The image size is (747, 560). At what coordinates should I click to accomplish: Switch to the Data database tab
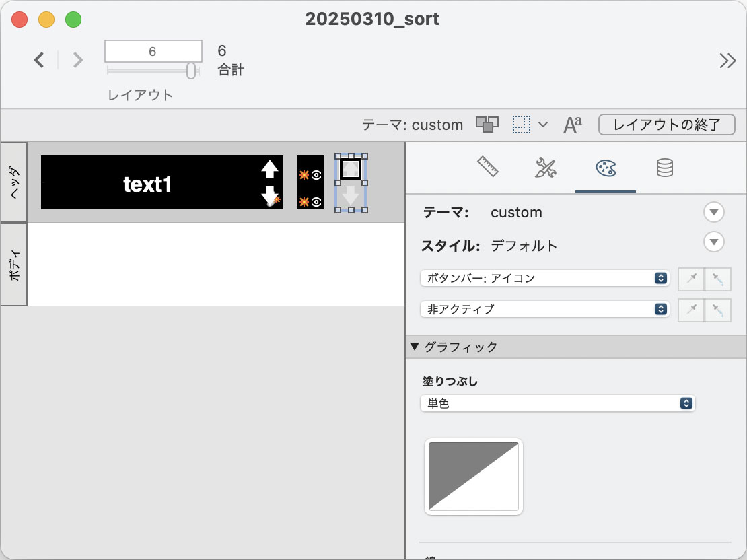pyautogui.click(x=665, y=168)
